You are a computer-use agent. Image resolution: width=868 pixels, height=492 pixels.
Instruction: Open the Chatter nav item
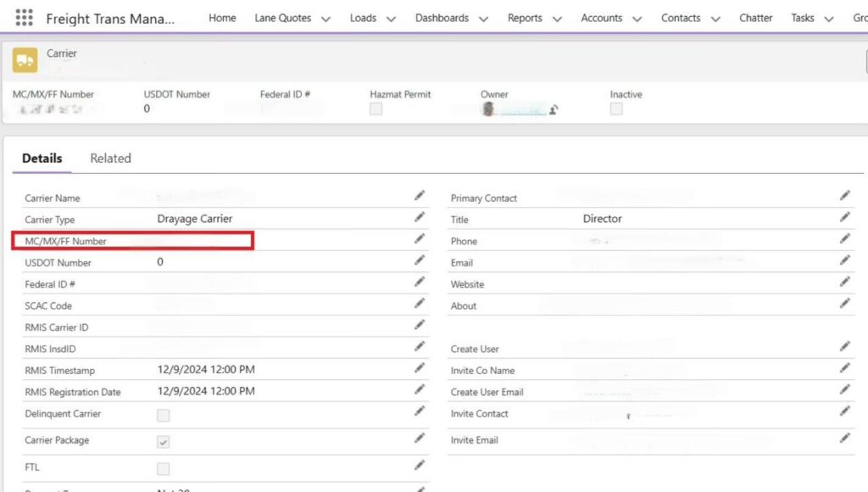pos(755,18)
